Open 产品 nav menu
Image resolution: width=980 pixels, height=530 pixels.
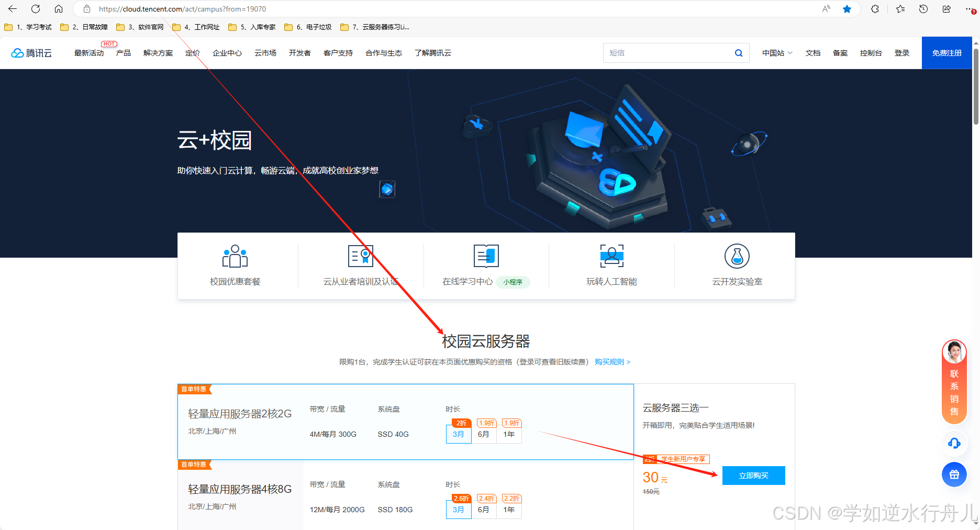pyautogui.click(x=124, y=53)
